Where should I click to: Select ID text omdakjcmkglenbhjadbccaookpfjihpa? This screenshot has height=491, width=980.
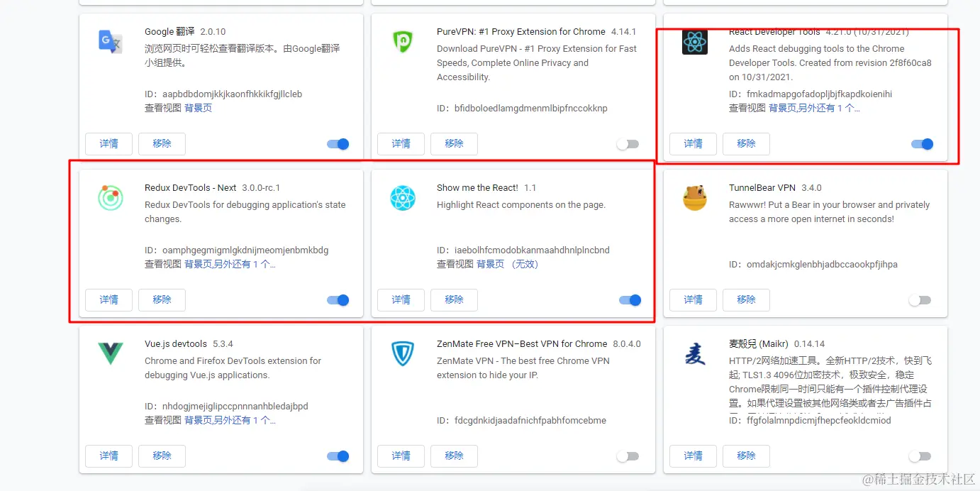tap(822, 264)
